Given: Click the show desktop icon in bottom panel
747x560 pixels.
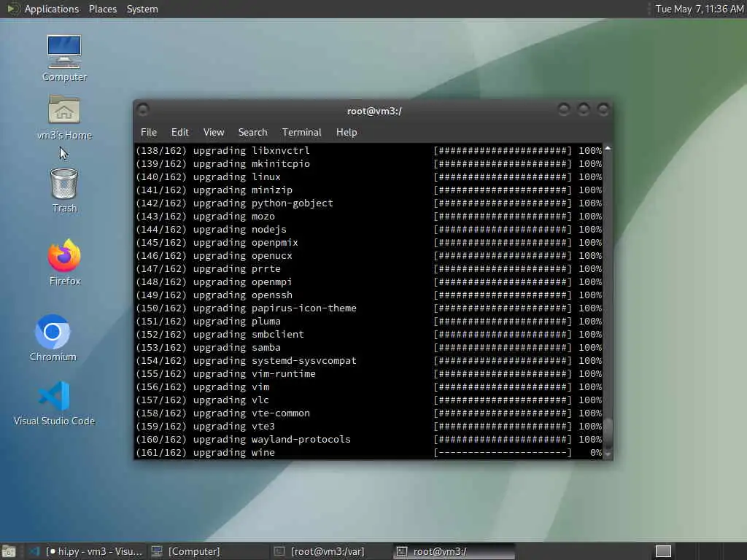Looking at the screenshot, I should (x=9, y=551).
